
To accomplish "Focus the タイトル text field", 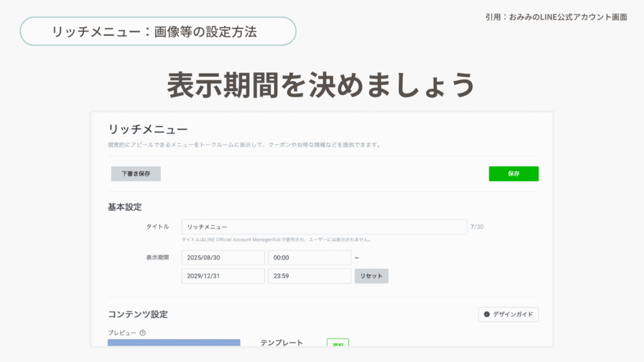I will tap(324, 227).
